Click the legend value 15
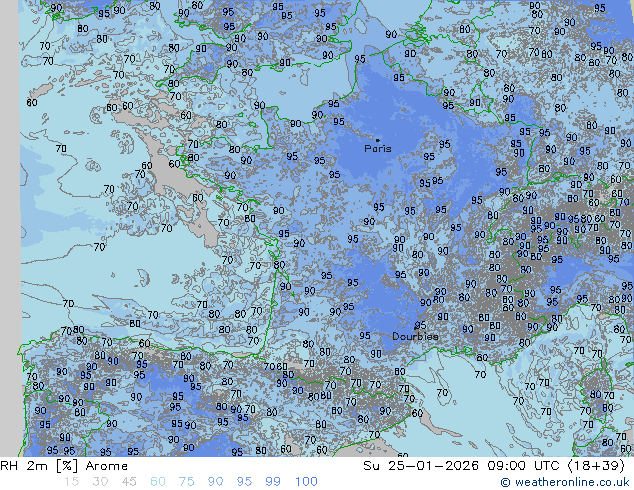Viewport: 634px width, 490px height. pos(71,482)
